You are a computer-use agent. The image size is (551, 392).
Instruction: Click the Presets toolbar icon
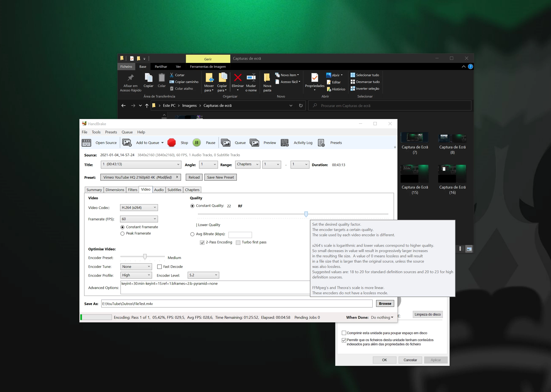(321, 143)
